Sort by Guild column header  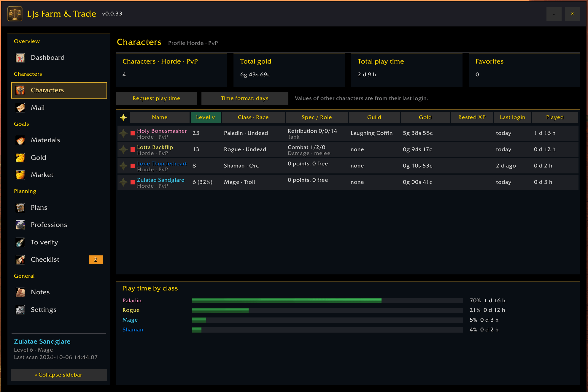[x=374, y=118]
